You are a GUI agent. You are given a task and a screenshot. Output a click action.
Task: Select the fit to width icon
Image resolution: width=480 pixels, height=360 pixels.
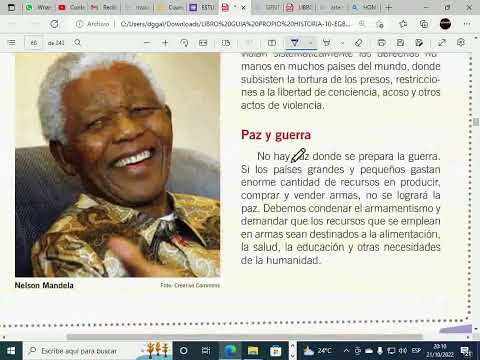pos(203,43)
